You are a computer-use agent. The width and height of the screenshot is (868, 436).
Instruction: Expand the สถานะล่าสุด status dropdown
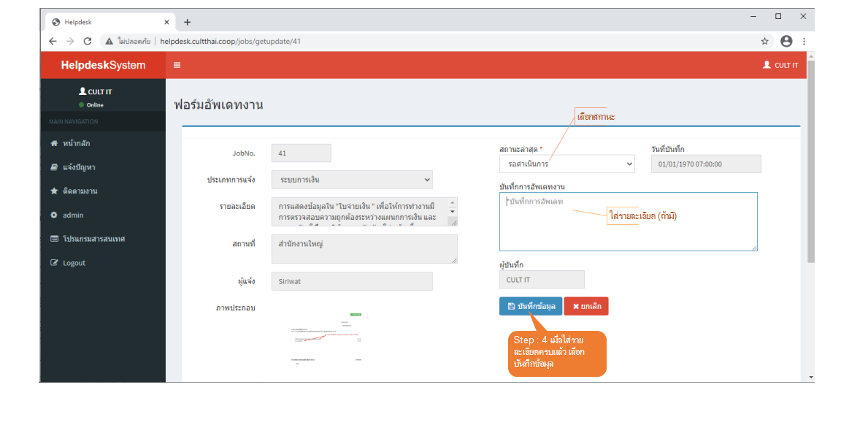tap(566, 164)
